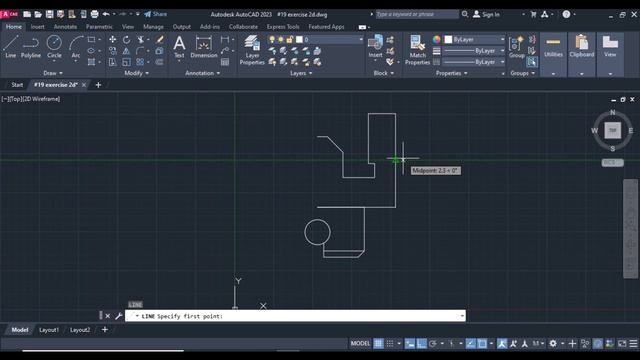Activate the Stretch tool
The image size is (640, 360).
[112, 62]
